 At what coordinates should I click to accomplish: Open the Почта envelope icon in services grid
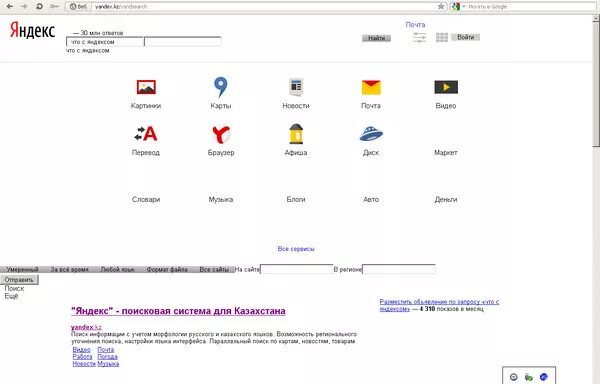371,87
